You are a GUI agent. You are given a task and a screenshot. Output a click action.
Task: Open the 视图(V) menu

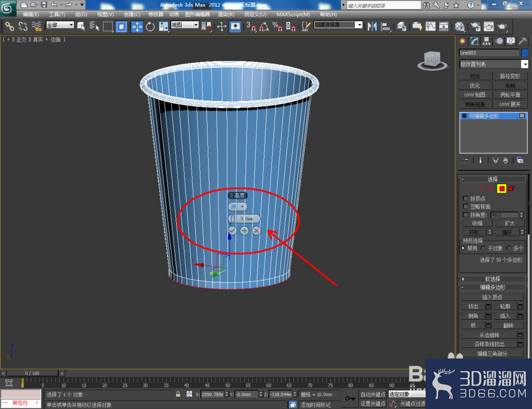point(105,14)
